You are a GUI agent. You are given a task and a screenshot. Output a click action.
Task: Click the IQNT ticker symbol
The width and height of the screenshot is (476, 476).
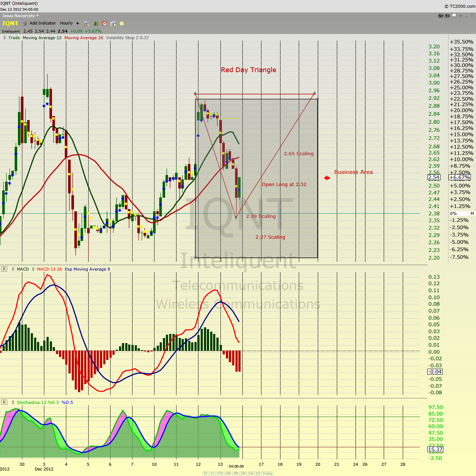point(10,23)
